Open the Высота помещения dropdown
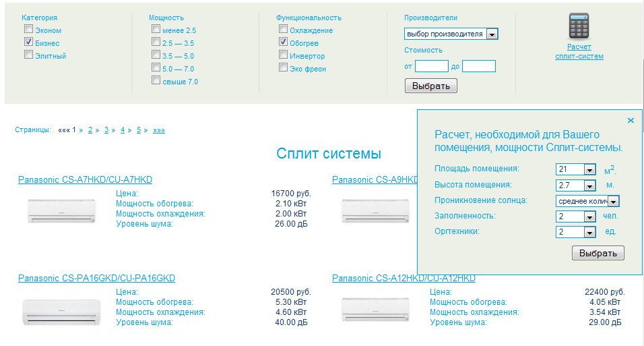 tap(576, 185)
